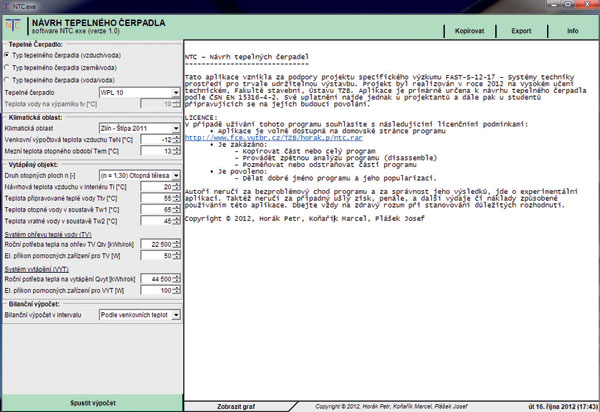600x412 pixels.
Task: Open the Druh otopných ploch dropdown
Action: [x=140, y=175]
